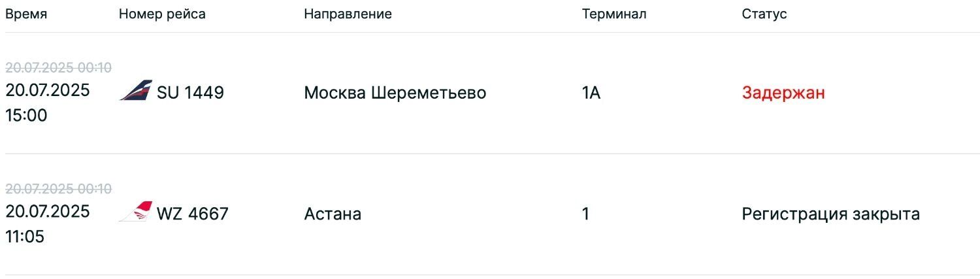Viewport: 980px width, 279px height.
Task: Click the red Задержан status
Action: pos(783,93)
